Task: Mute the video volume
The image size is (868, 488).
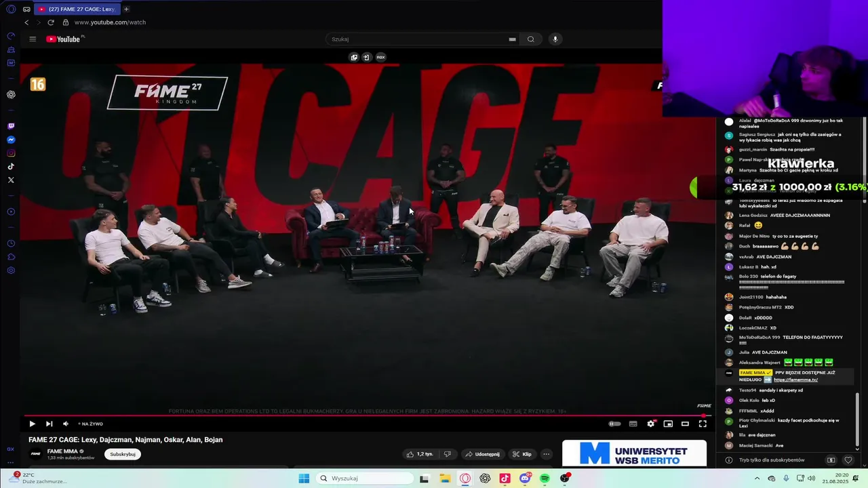Action: point(65,424)
